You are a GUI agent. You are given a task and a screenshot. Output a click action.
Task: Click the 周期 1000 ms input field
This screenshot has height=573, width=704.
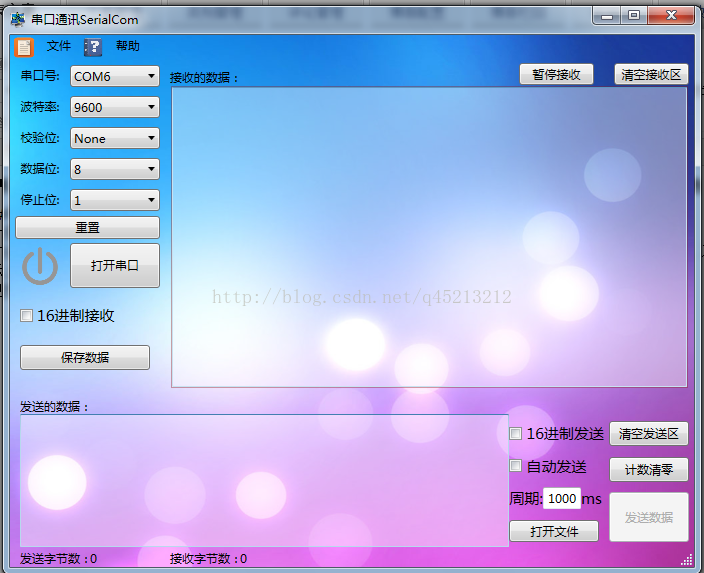point(562,498)
